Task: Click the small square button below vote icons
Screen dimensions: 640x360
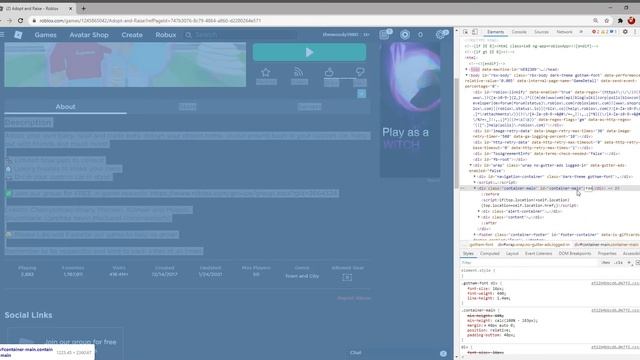Action: tap(362, 93)
